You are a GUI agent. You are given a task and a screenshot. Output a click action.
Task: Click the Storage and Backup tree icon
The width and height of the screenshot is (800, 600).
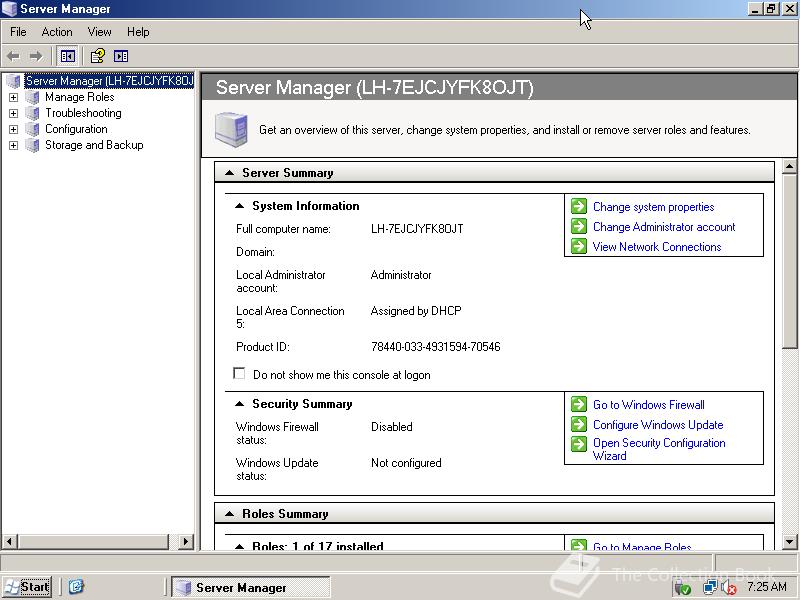pyautogui.click(x=32, y=145)
